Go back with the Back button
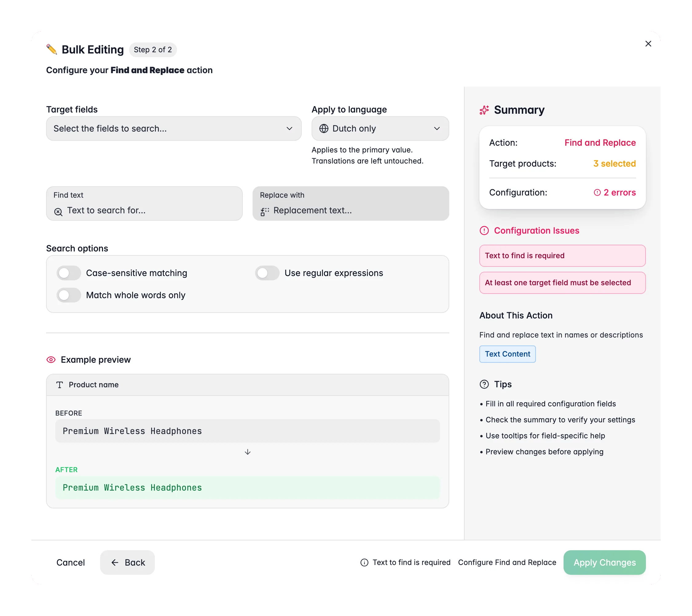This screenshot has height=616, width=692. 127,563
